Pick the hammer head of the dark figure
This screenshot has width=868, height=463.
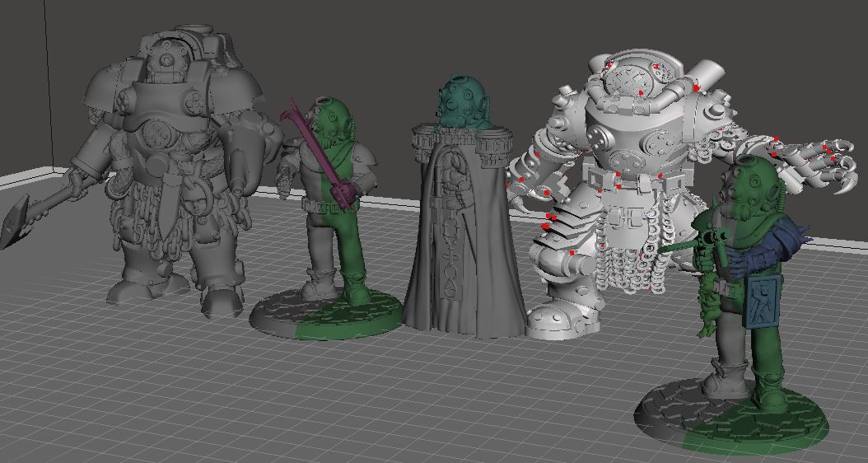pos(13,222)
